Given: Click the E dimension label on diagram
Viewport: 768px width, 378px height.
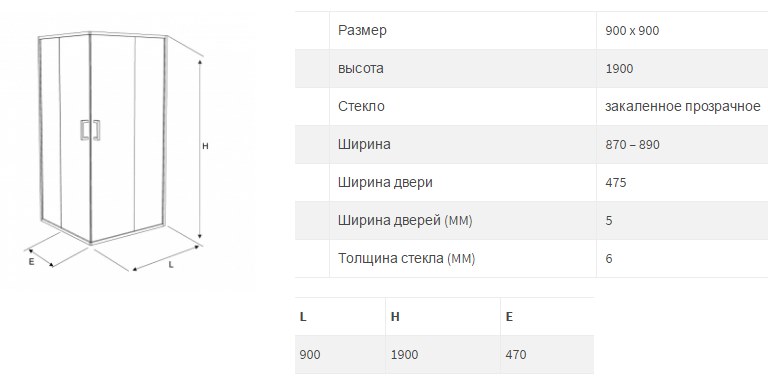Looking at the screenshot, I should pyautogui.click(x=31, y=261).
